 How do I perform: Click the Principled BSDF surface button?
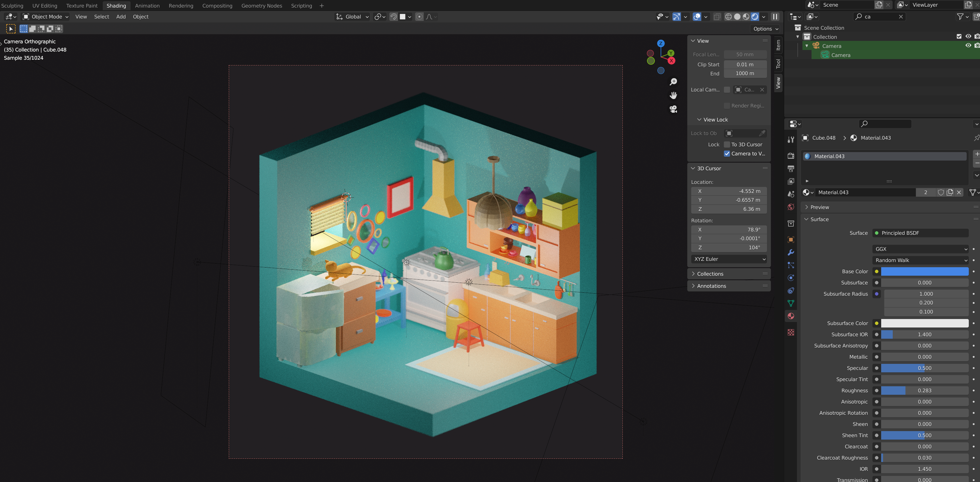pyautogui.click(x=920, y=233)
